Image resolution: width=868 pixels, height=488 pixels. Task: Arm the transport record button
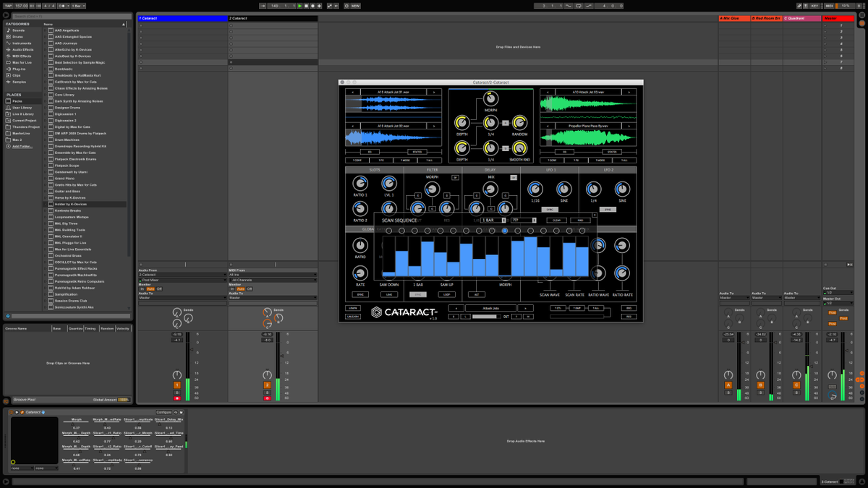312,6
